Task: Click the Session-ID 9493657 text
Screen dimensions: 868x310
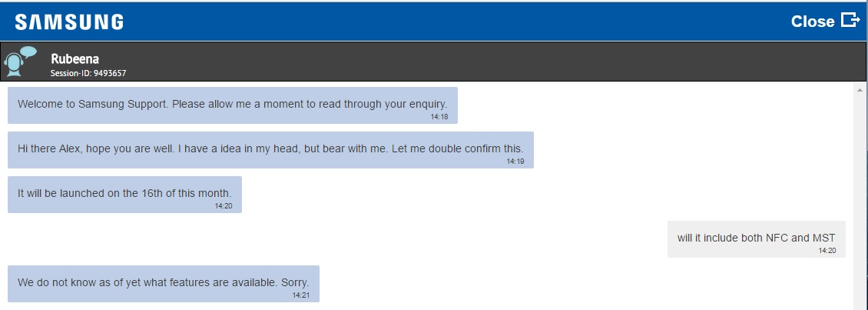Action: (88, 74)
